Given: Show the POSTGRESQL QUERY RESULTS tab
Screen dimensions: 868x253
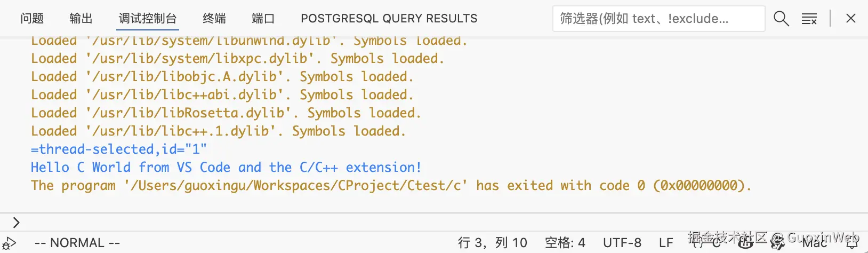Looking at the screenshot, I should tap(389, 19).
